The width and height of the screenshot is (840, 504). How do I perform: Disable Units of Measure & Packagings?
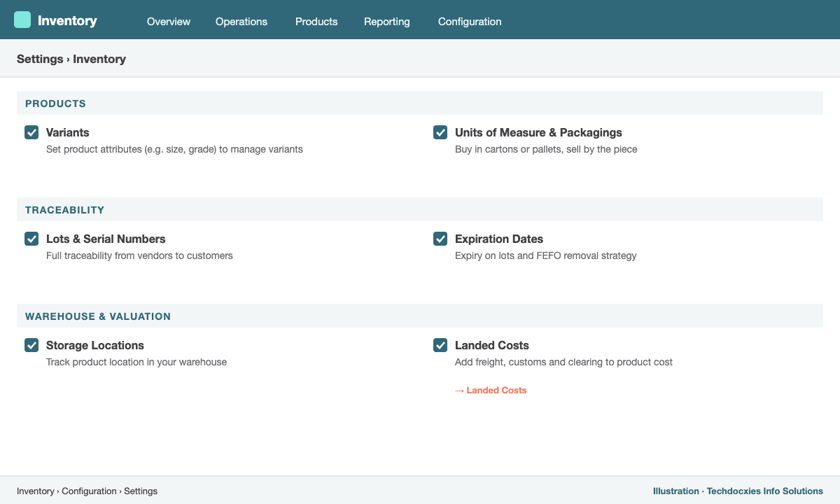(440, 132)
